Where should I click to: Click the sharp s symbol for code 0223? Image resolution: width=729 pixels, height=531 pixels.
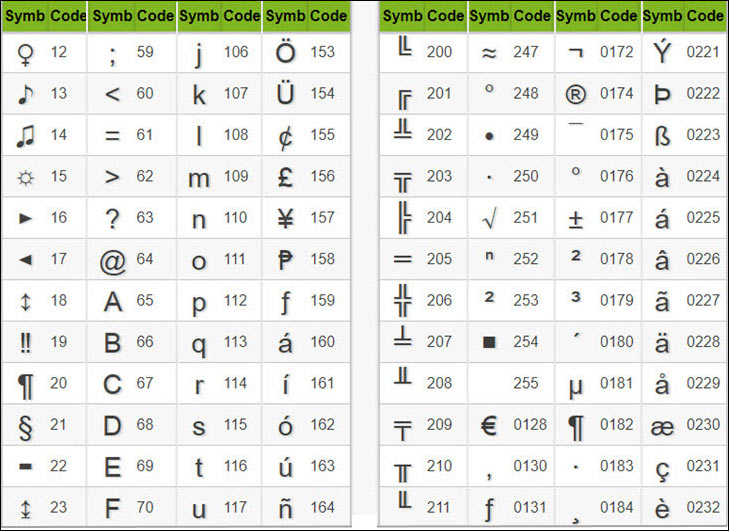tap(662, 135)
